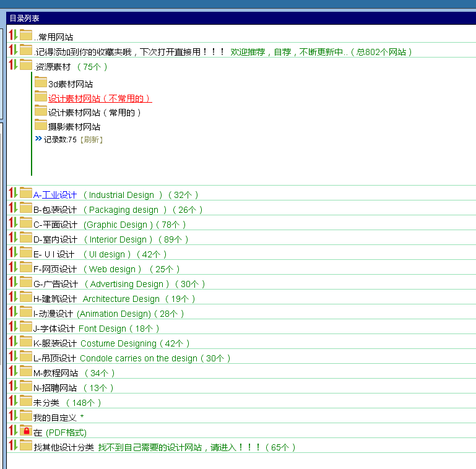Screen dimensions: 476x469
Task: Click the double-arrow icon beside 记录数:75
Action: click(38, 139)
